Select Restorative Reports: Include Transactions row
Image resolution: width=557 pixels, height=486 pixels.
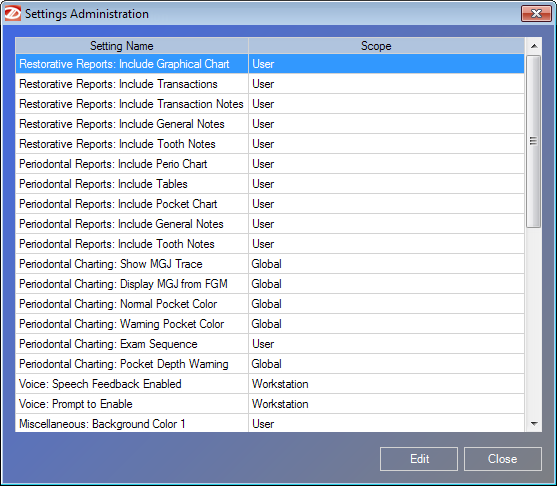click(x=270, y=84)
